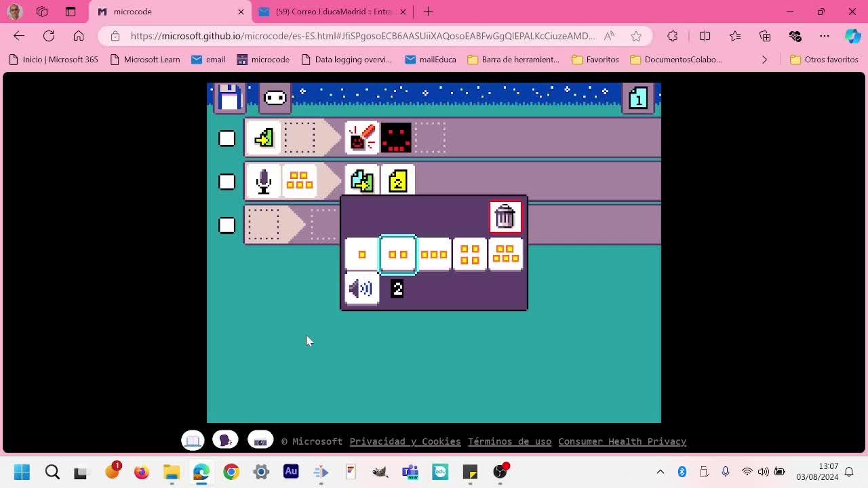
Task: Select the LED paint screen action tile
Action: tap(361, 138)
